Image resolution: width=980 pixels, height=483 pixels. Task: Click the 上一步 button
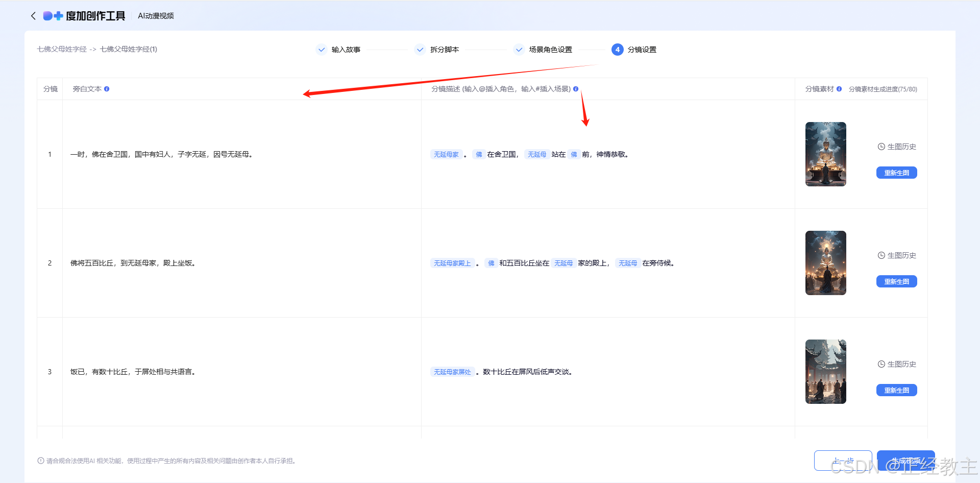[x=843, y=461]
